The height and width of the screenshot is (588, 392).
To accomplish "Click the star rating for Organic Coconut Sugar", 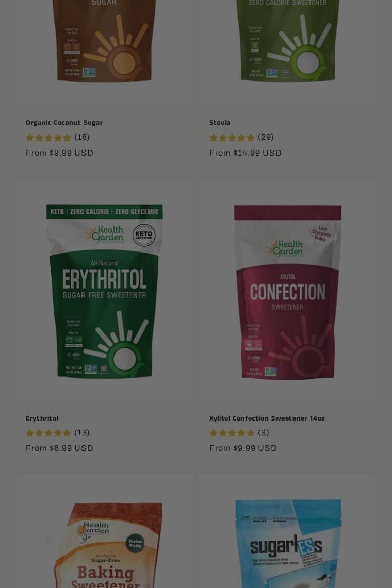I will click(48, 137).
